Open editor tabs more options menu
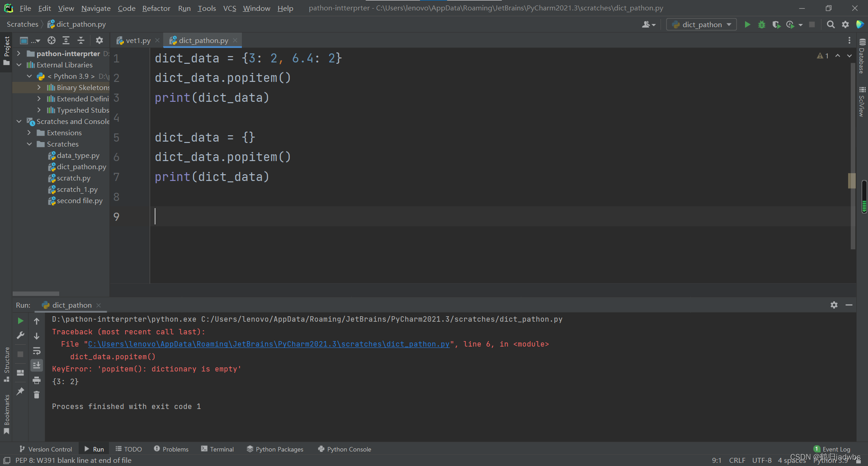Viewport: 868px width, 466px height. pos(849,40)
